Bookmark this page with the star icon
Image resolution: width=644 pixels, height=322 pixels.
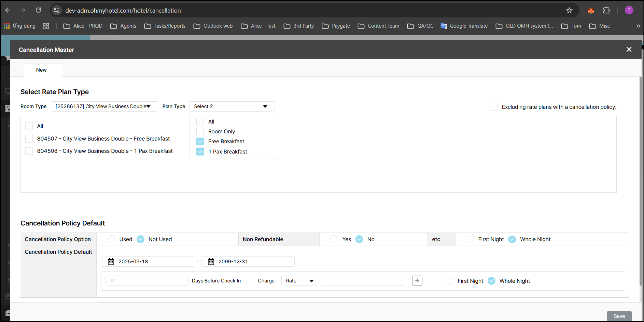[x=569, y=11]
